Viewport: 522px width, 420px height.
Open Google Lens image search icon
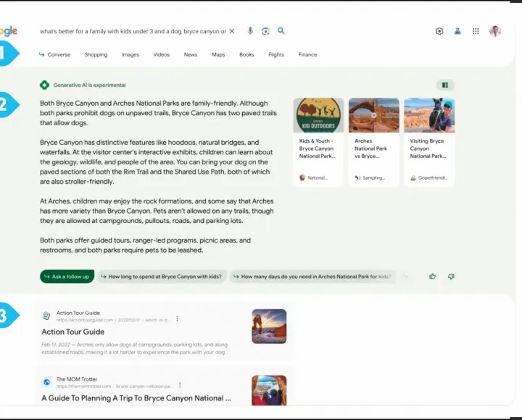click(265, 31)
